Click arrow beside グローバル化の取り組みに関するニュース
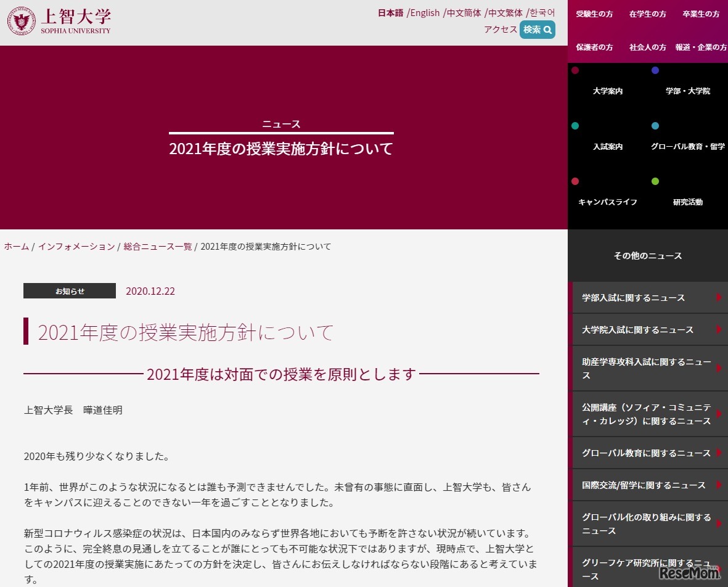The height and width of the screenshot is (587, 728). pos(719,523)
